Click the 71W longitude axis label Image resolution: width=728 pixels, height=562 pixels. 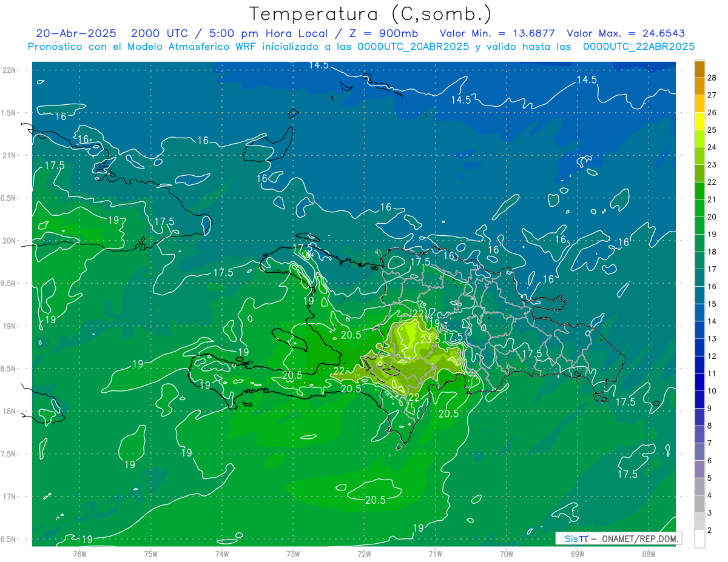(x=435, y=554)
